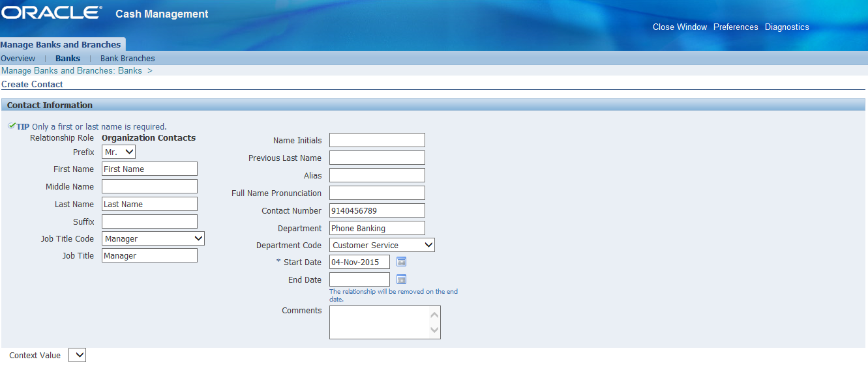Click the Close Window link
868x368 pixels.
[680, 27]
